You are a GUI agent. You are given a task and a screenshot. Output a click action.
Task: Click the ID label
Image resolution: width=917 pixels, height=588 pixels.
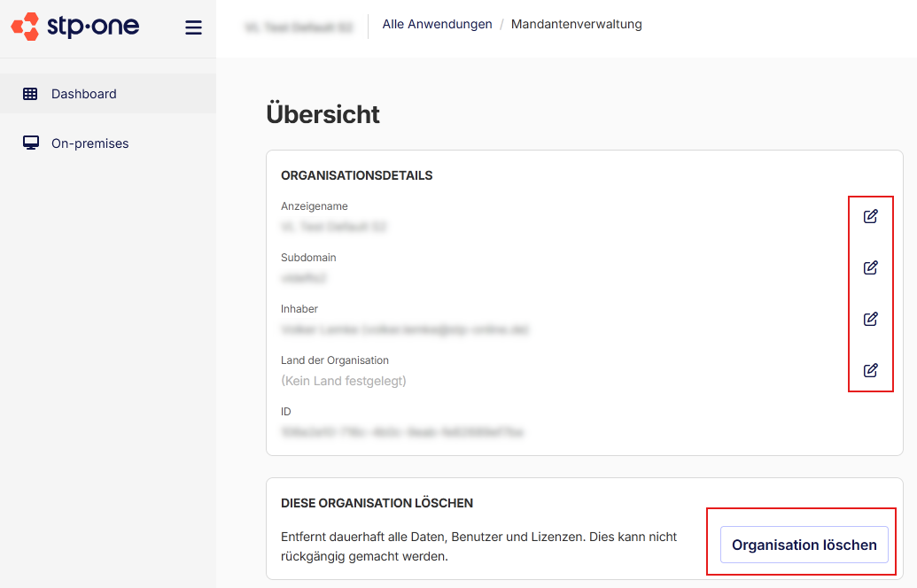(x=286, y=412)
